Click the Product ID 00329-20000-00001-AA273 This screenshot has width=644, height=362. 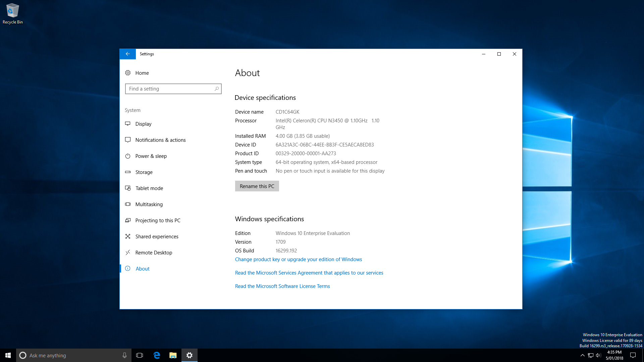pos(306,154)
